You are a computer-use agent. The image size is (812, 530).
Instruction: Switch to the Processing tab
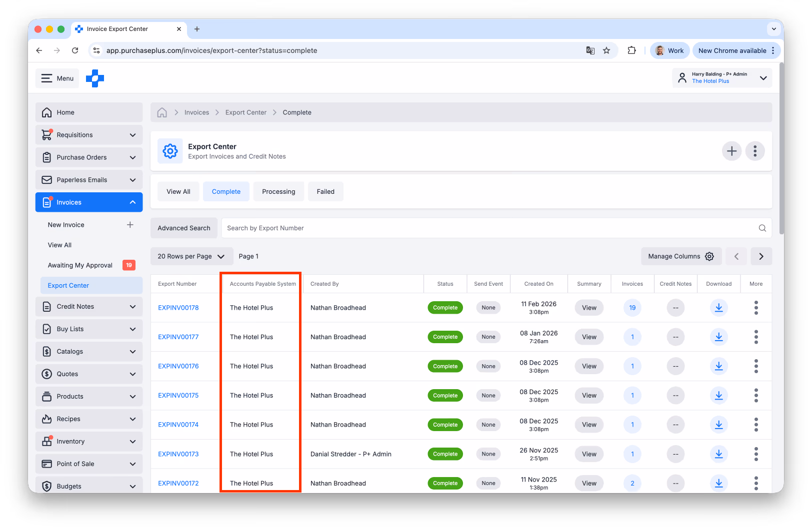tap(278, 192)
